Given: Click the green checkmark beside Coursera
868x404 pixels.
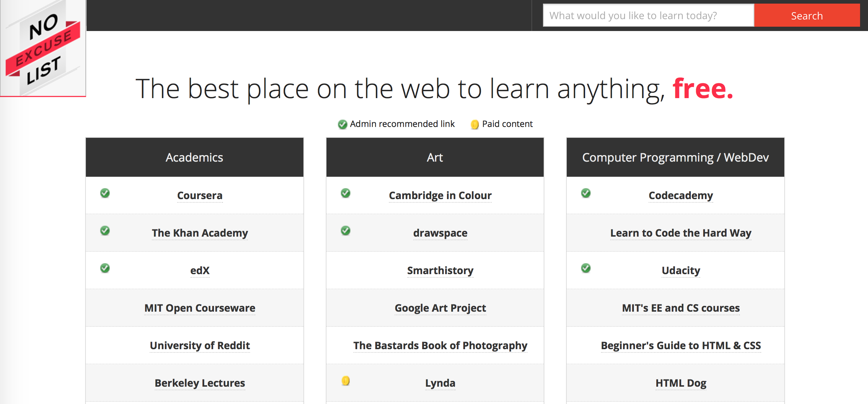Looking at the screenshot, I should click(105, 193).
